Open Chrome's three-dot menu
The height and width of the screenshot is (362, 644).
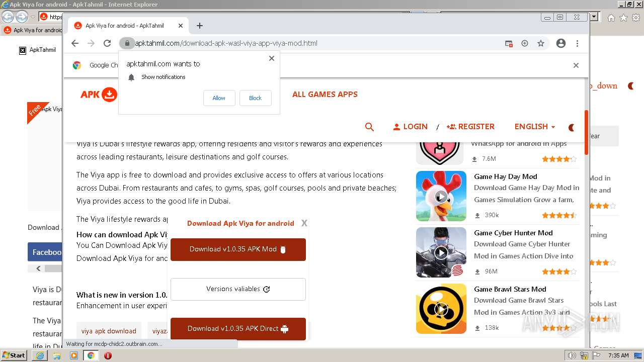point(577,43)
